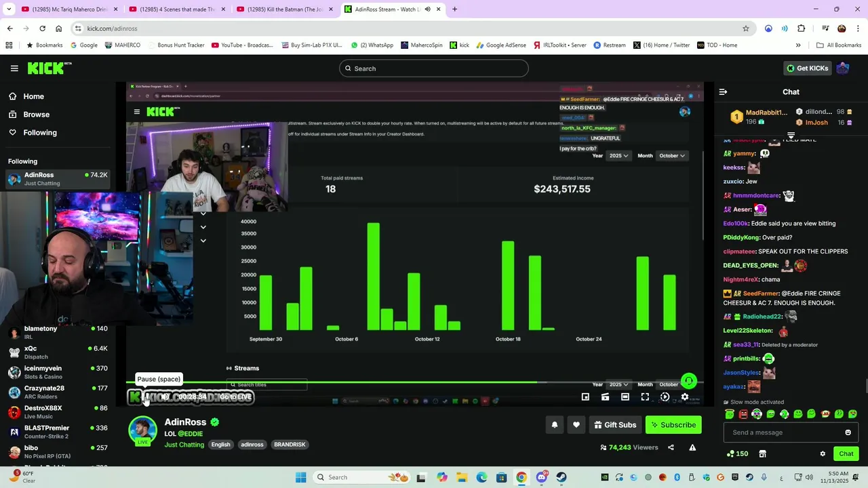
Task: Switch to the Kill the Batman YouTube tab
Action: (x=283, y=9)
